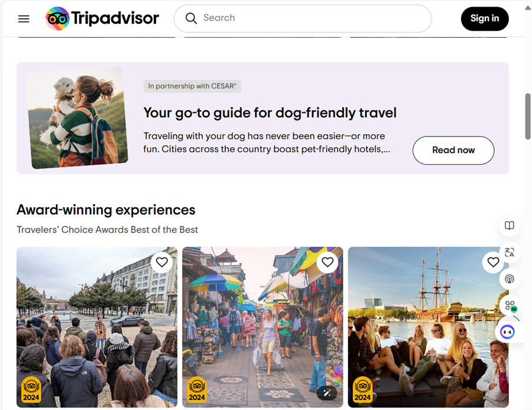Click the page vertical scrollbar thumb
Viewport: 532px width, 410px height.
(x=528, y=116)
